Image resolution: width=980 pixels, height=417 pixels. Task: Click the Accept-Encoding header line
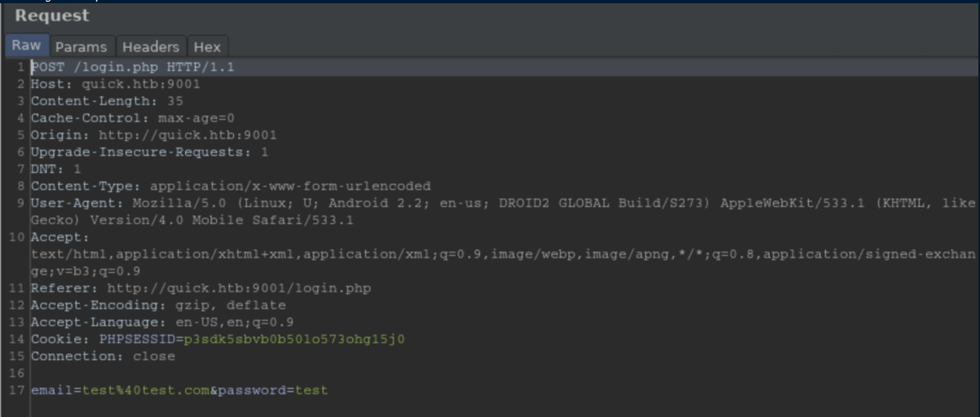point(158,305)
